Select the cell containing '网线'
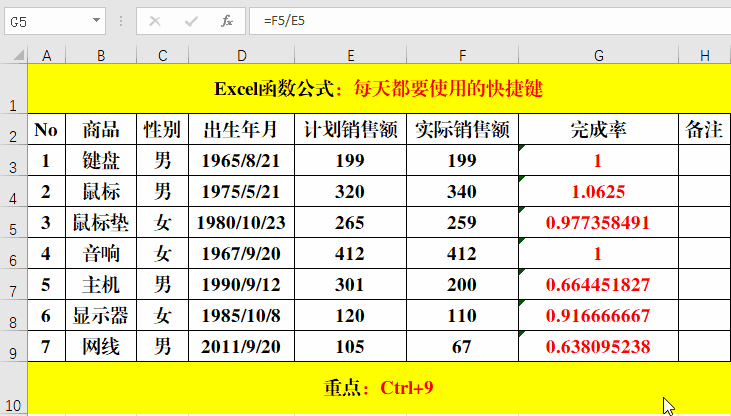This screenshot has height=416, width=731. click(101, 347)
